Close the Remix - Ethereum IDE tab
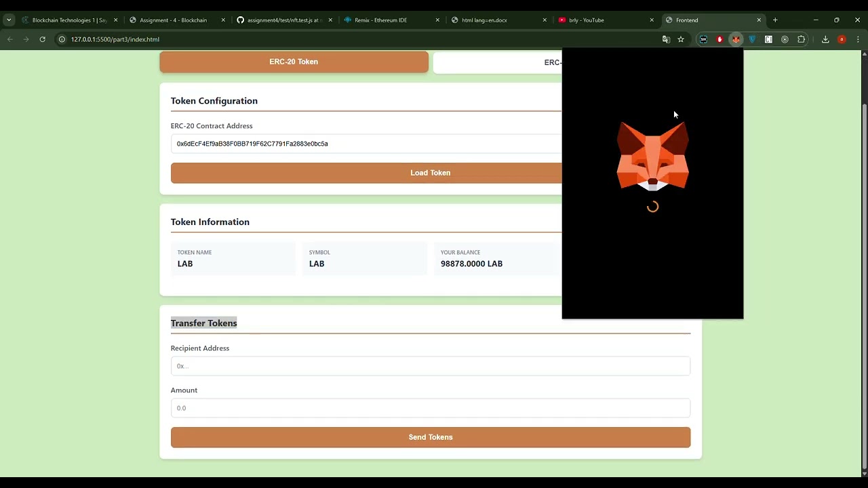This screenshot has width=868, height=488. (437, 20)
